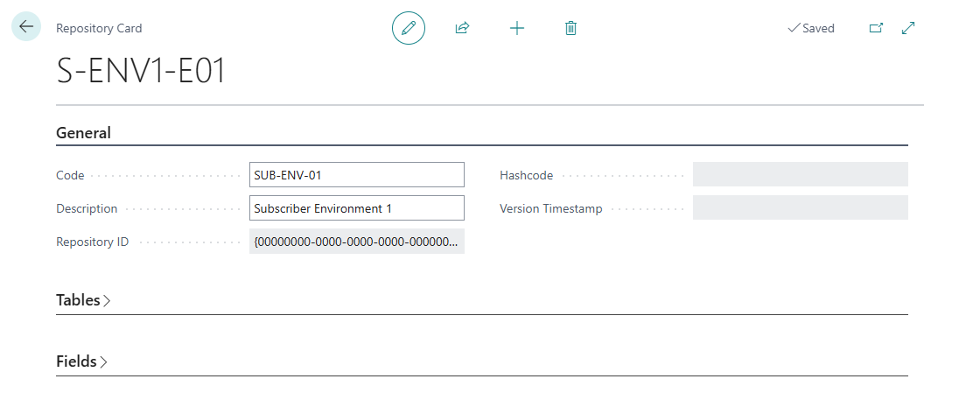
Task: Click the Repository Card caption text
Action: tap(99, 28)
